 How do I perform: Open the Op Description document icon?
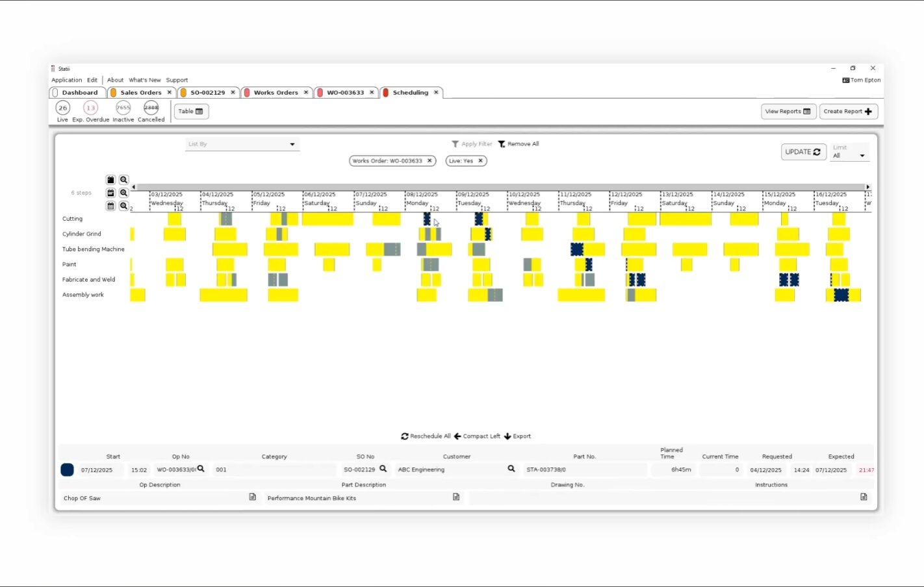[x=253, y=497]
